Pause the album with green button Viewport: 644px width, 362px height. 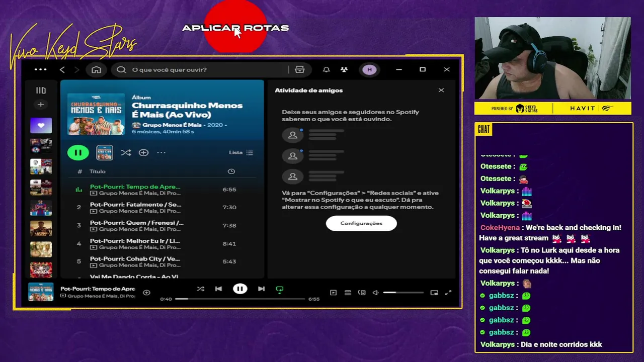tap(78, 152)
